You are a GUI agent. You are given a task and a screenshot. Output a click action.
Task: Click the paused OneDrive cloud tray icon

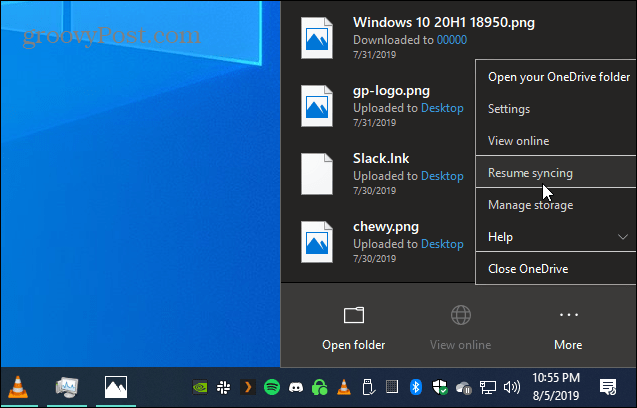(464, 388)
